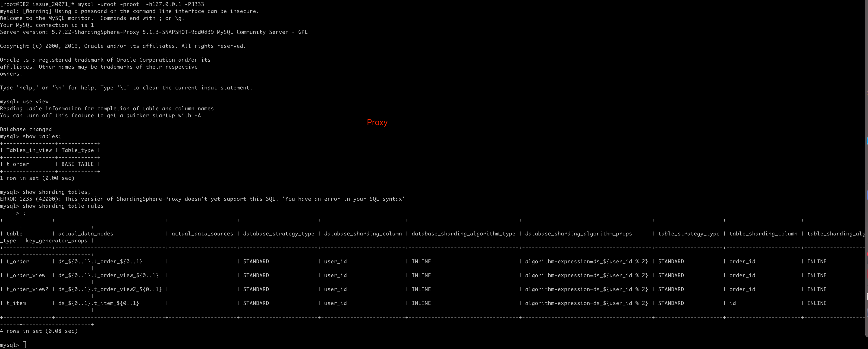The image size is (868, 349).
Task: Click the password insecure warning message
Action: click(129, 11)
